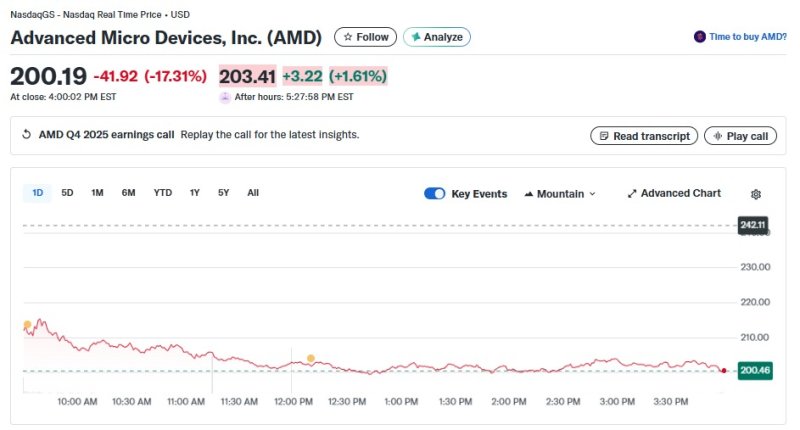The height and width of the screenshot is (430, 800).
Task: Open chart settings gear icon
Action: pos(756,194)
